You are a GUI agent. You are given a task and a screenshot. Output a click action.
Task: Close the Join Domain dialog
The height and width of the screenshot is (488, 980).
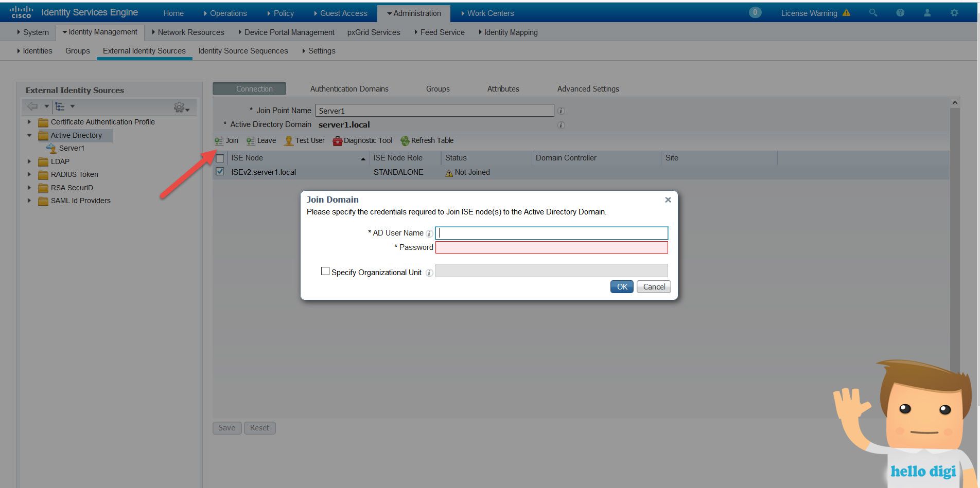click(x=668, y=200)
